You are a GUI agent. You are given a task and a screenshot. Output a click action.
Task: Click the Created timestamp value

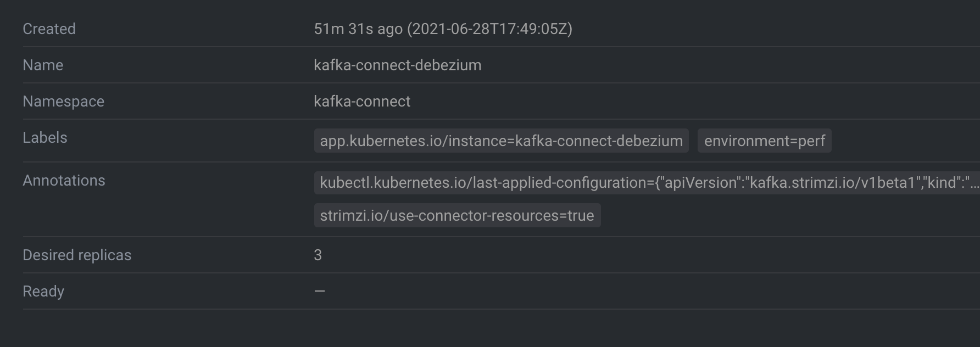point(443,29)
